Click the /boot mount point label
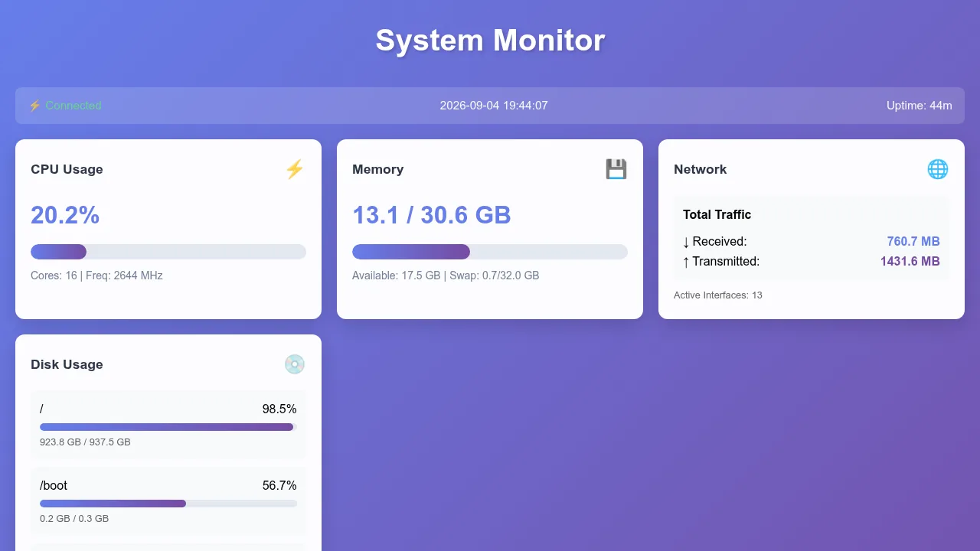The image size is (980, 551). (x=54, y=486)
